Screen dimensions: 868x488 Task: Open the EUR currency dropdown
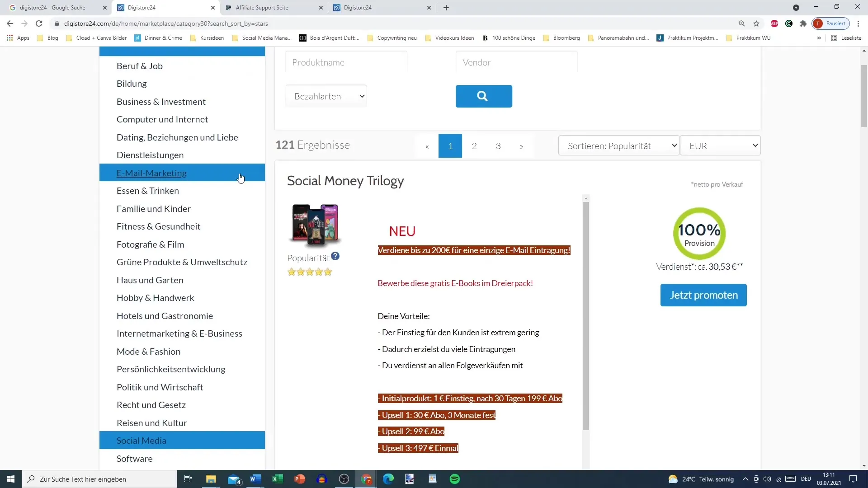click(720, 145)
